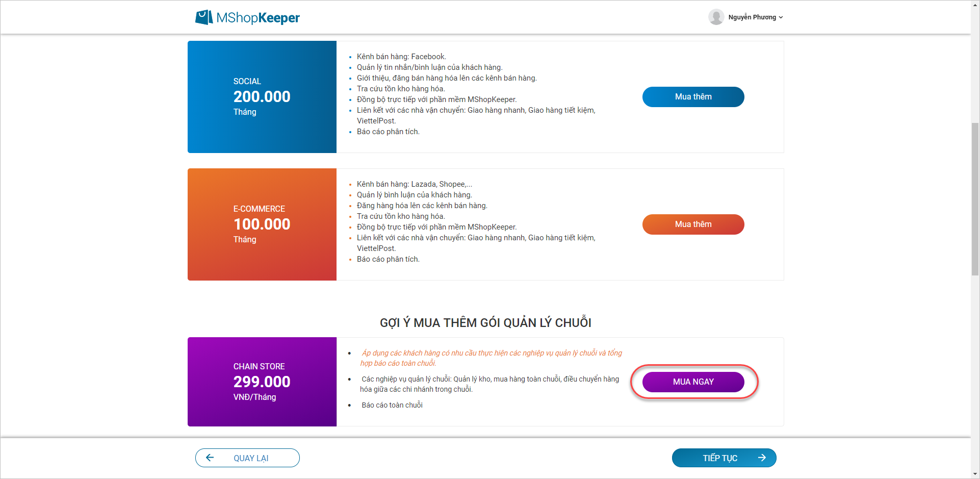Click the user avatar icon
This screenshot has width=980, height=479.
click(716, 17)
